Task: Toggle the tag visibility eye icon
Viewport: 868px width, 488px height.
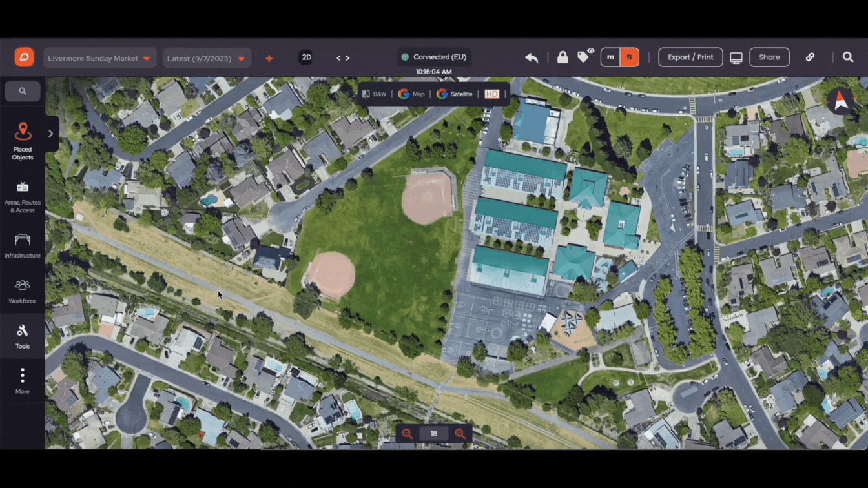Action: click(585, 56)
